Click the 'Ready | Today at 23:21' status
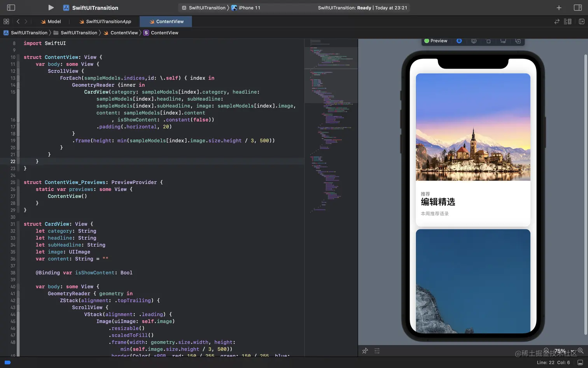Image resolution: width=588 pixels, height=368 pixels. click(x=362, y=8)
